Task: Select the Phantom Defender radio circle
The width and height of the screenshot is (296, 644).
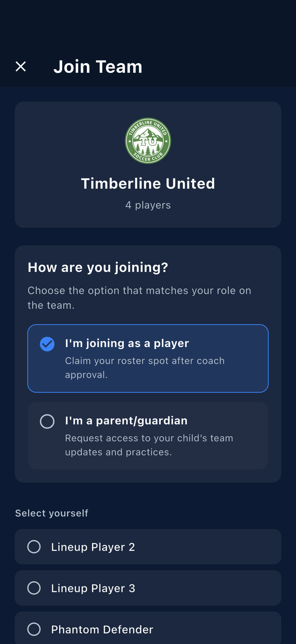Action: coord(34,629)
